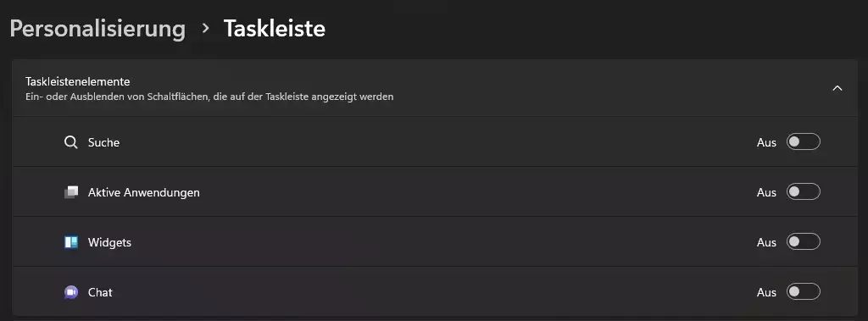Click the Chat row label

click(x=100, y=292)
